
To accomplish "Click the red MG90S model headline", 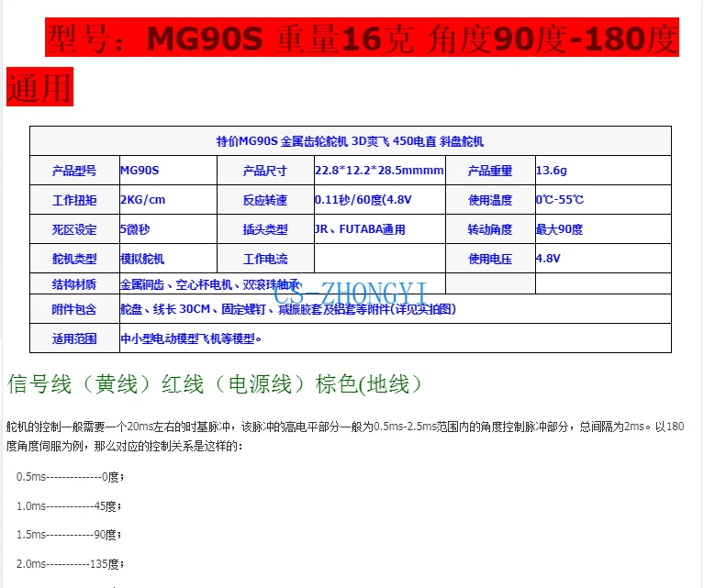I will (362, 38).
